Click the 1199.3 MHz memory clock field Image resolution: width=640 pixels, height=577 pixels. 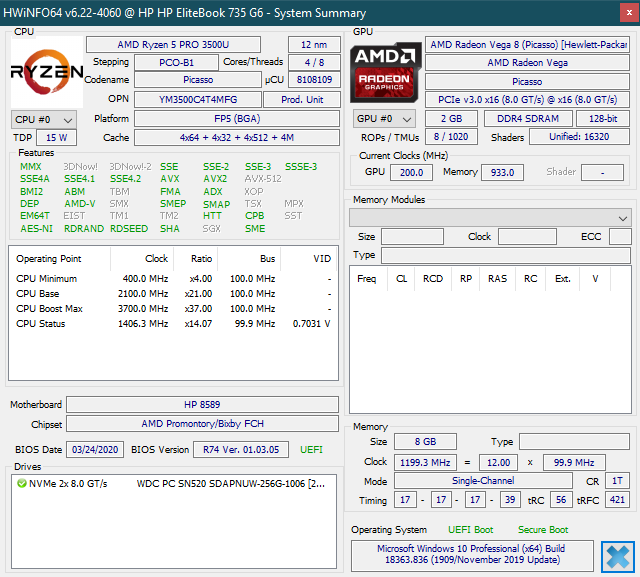[425, 463]
